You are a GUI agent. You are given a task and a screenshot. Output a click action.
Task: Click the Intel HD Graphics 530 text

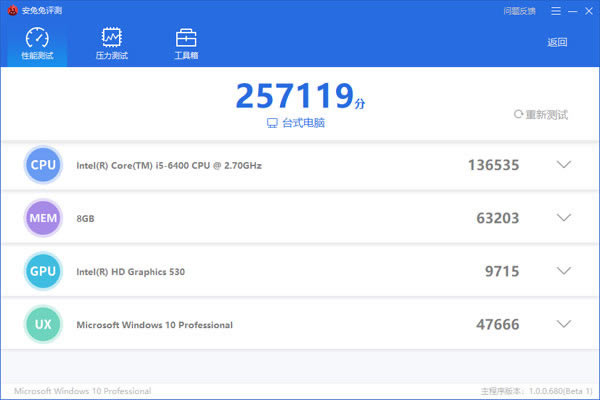click(130, 272)
